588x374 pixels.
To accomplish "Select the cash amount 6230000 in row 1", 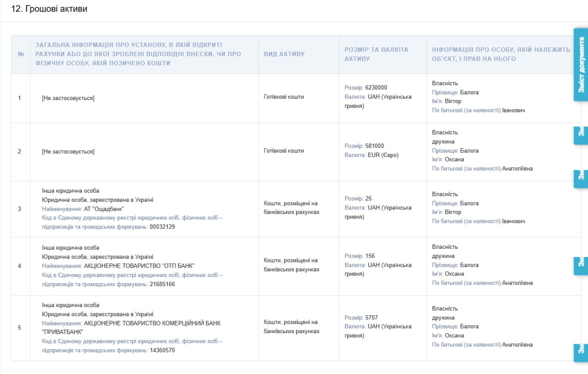I will click(x=376, y=88).
